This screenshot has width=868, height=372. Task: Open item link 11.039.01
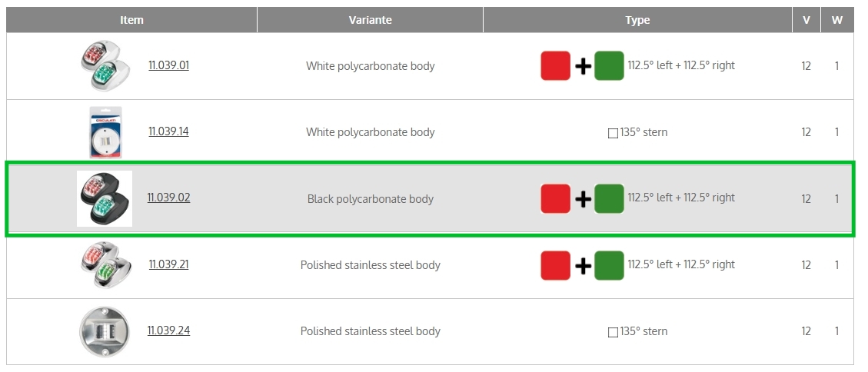point(168,65)
